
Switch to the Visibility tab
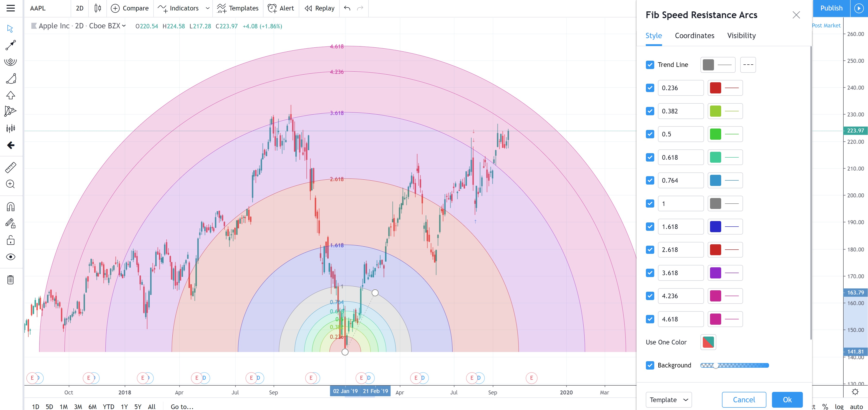tap(741, 36)
